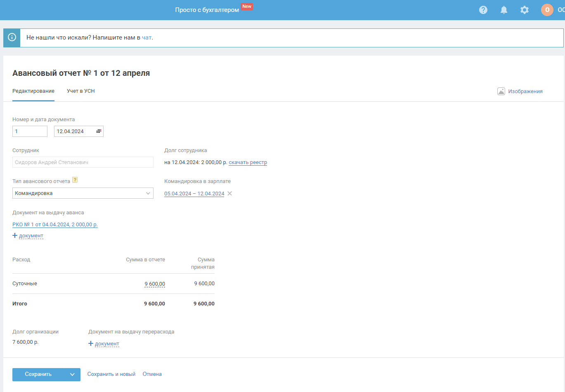Expand the Сохранить button arrow menu
The image size is (565, 392).
click(72, 374)
